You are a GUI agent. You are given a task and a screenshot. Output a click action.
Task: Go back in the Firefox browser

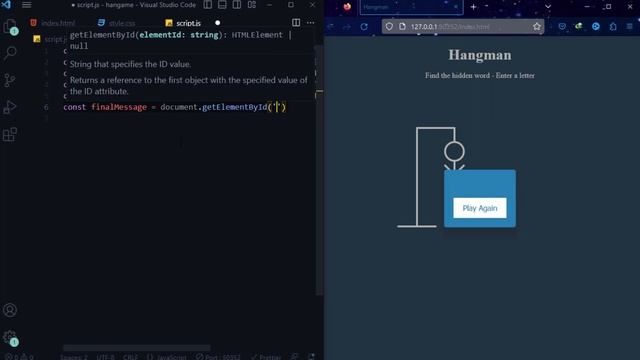coord(331,27)
